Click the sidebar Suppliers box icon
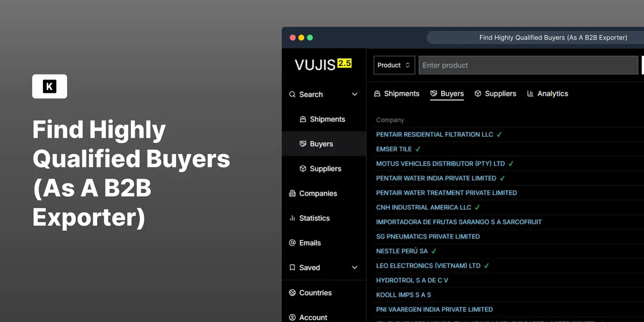644x322 pixels. [x=303, y=169]
